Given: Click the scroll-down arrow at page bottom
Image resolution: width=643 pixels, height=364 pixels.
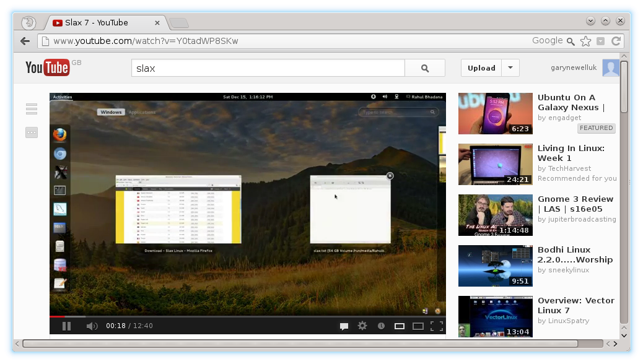Looking at the screenshot, I should (x=624, y=336).
